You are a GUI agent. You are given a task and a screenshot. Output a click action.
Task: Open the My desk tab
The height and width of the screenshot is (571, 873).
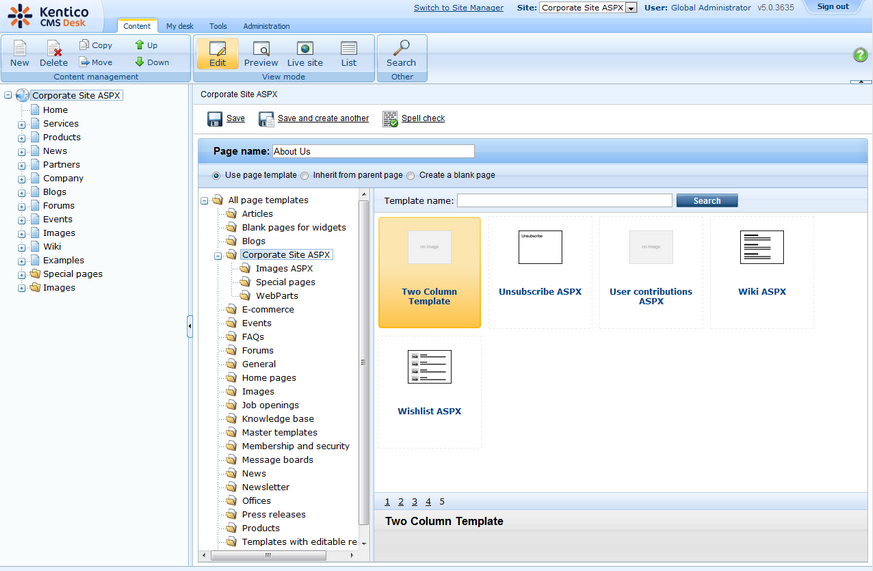pyautogui.click(x=180, y=26)
